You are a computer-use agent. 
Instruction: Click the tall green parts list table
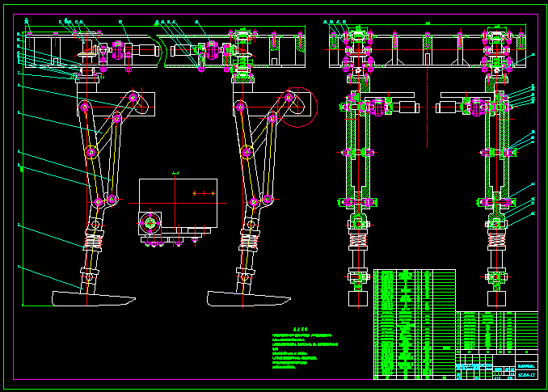click(x=415, y=324)
